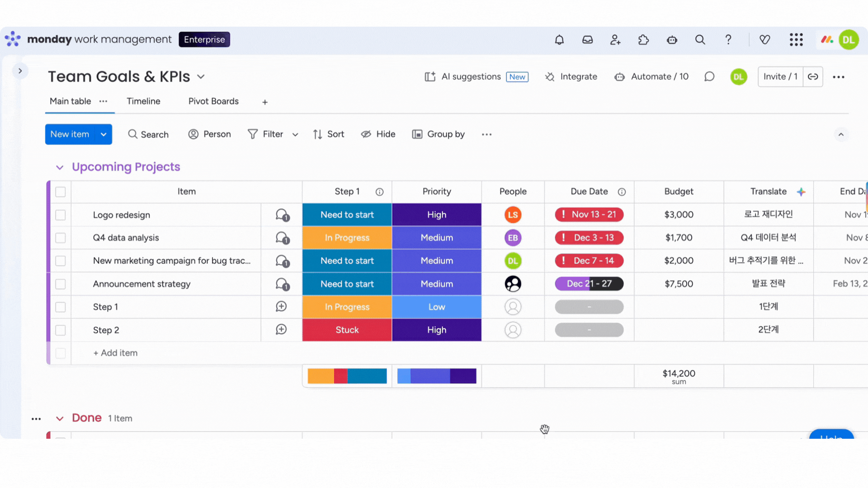The width and height of the screenshot is (868, 488).
Task: Click the Priority summary color bar
Action: pyautogui.click(x=437, y=376)
